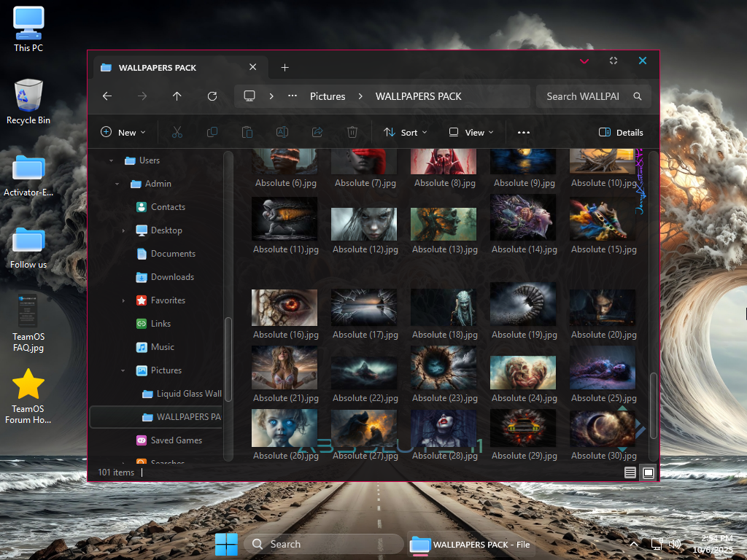The image size is (747, 560).
Task: Click the Back navigation arrow
Action: pyautogui.click(x=107, y=96)
